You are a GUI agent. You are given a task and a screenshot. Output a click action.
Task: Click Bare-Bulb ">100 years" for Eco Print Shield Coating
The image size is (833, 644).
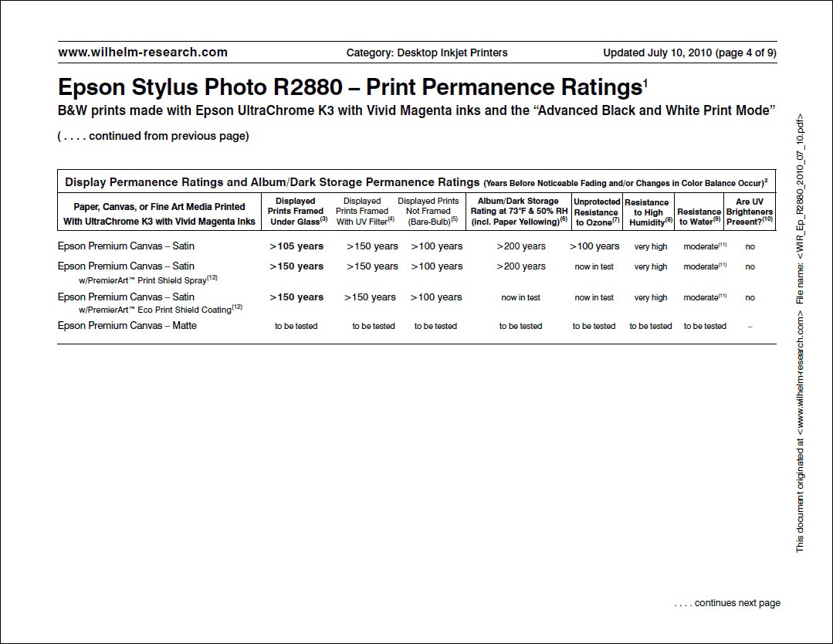point(436,297)
